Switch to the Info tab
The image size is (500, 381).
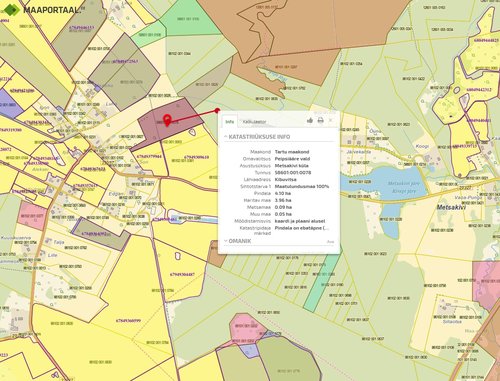coord(229,122)
